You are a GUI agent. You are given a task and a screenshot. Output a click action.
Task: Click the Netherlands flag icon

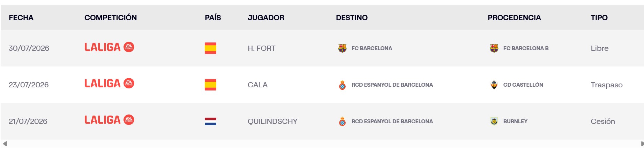[x=210, y=121]
